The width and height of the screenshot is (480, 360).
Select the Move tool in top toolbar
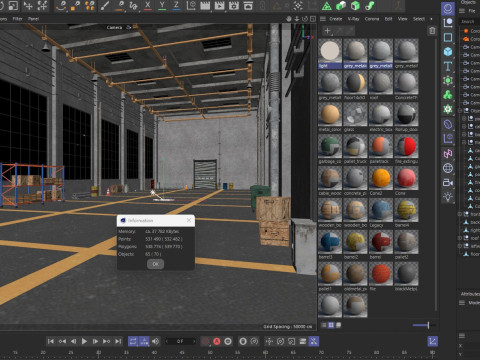28,6
